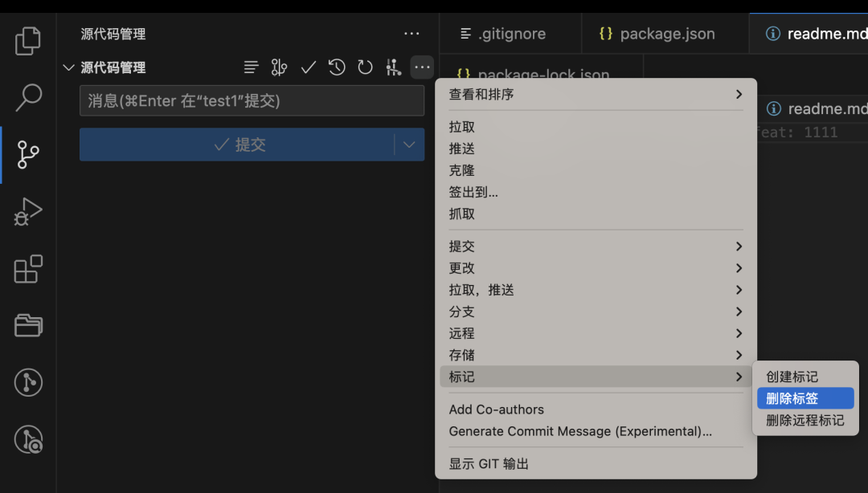Click the accounts circle icon at sidebar bottom
This screenshot has height=493, width=868.
click(x=28, y=383)
